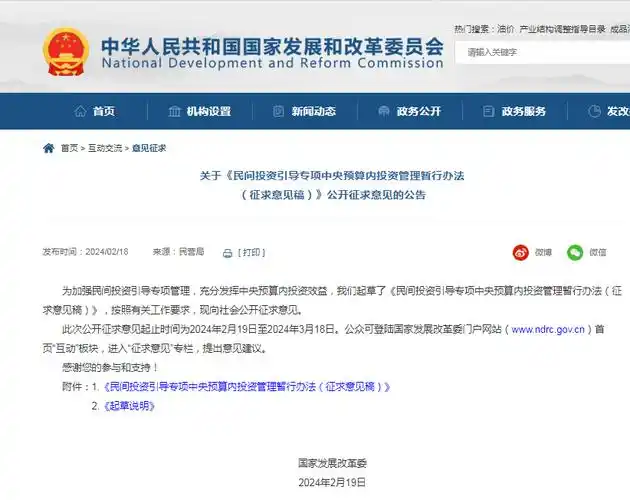Open the 首页 navigation menu item
This screenshot has height=500, width=630.
click(x=104, y=111)
